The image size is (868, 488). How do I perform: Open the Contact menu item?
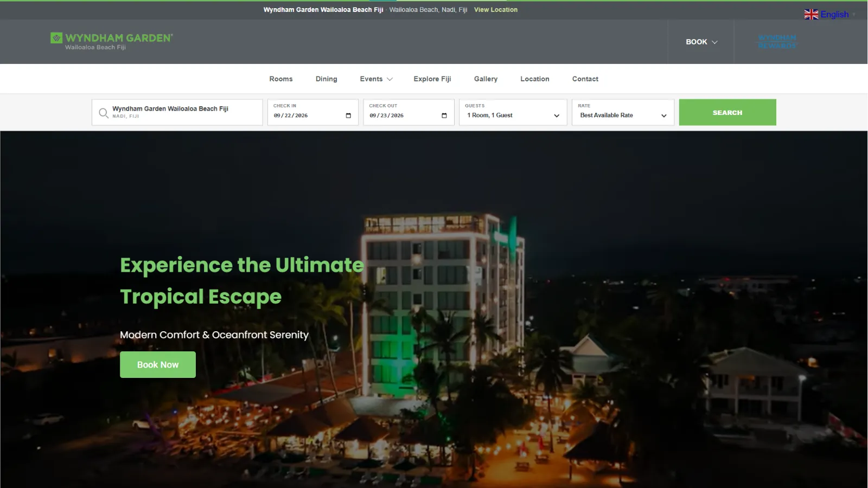[585, 79]
